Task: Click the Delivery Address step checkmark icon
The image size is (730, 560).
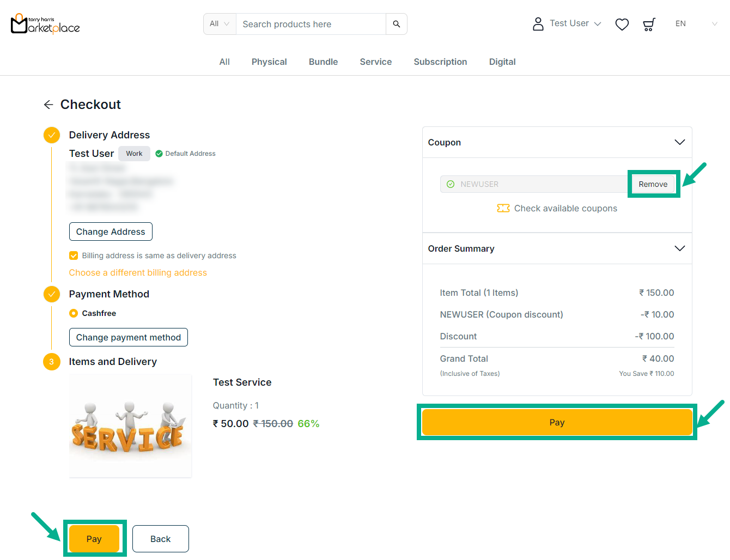Action: click(52, 135)
